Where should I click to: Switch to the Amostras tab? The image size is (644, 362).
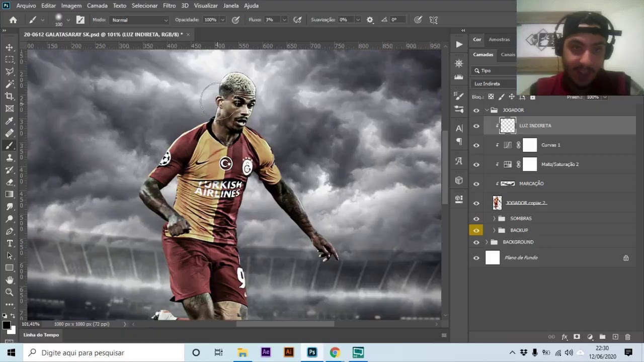click(499, 39)
